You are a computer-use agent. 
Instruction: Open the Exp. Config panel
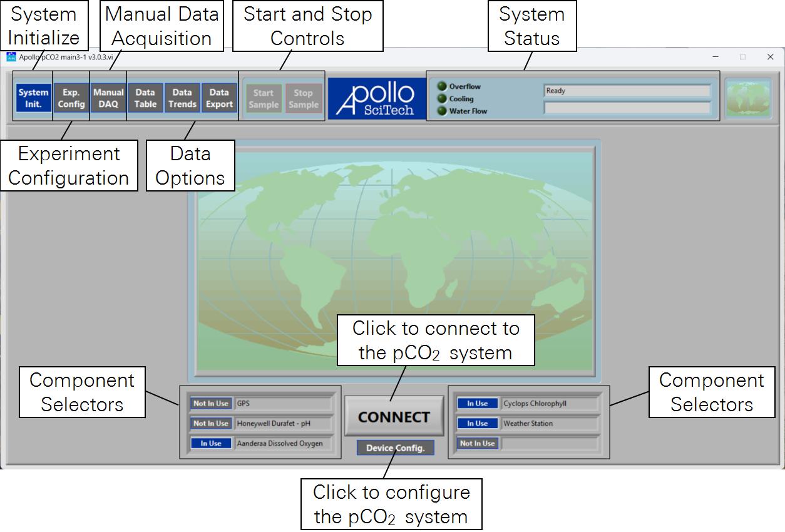71,99
